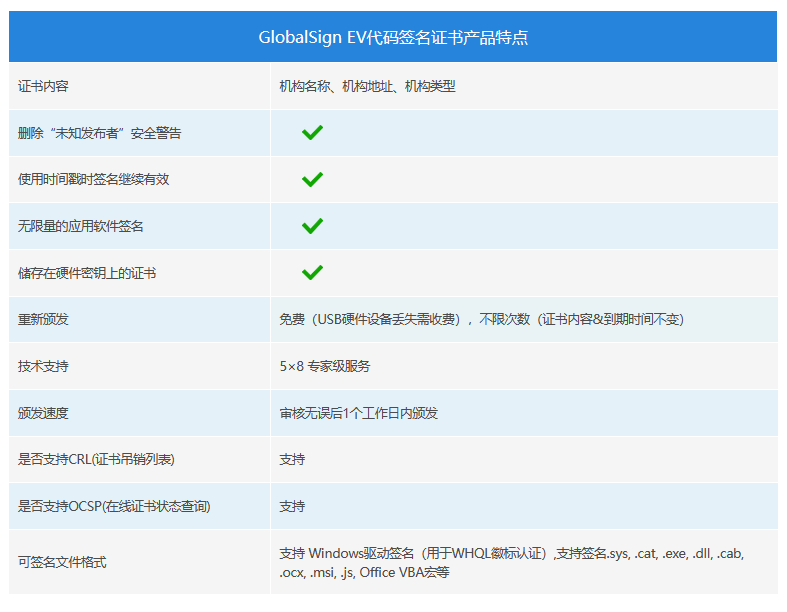The width and height of the screenshot is (787, 612).
Task: Click the label 删除"未知发布者"安全警告
Action: click(99, 133)
